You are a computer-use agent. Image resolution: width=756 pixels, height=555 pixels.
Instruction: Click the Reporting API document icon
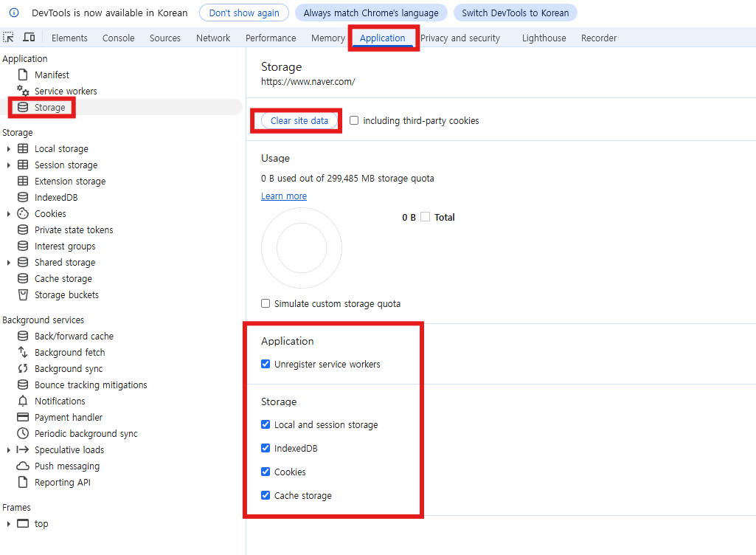pos(23,482)
